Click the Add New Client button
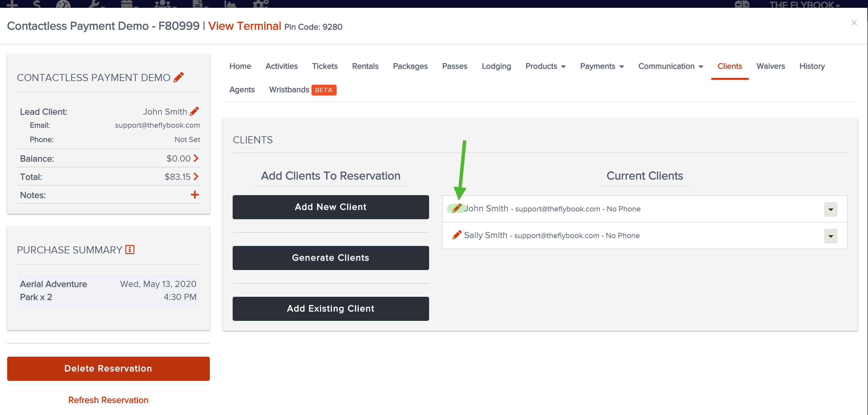 coord(330,207)
